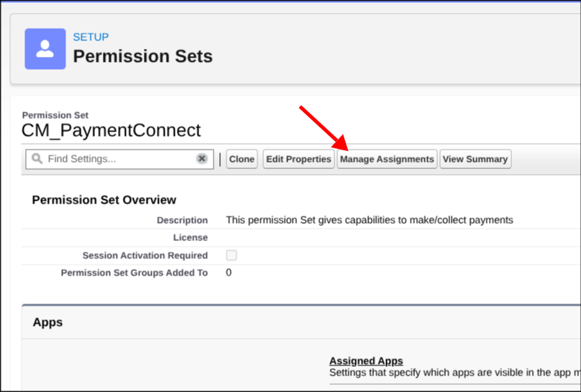Click the Permission Set Groups Added To value

coord(229,273)
